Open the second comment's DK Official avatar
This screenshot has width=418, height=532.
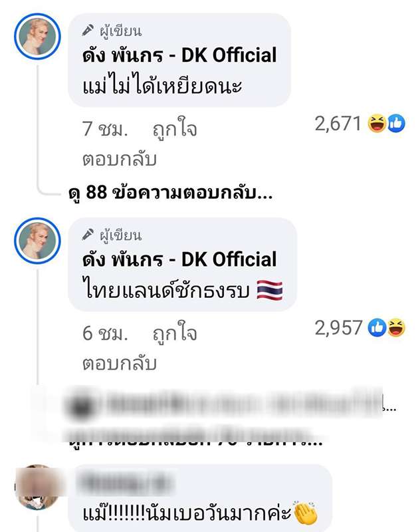[x=37, y=241]
